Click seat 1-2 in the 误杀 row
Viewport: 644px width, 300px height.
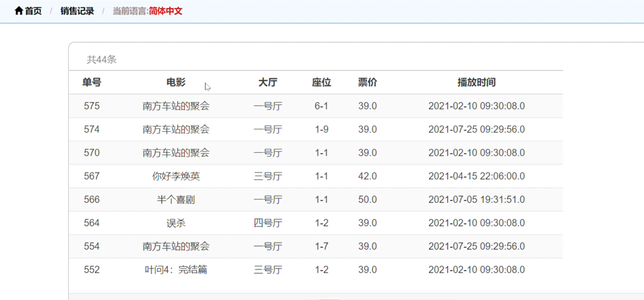click(x=321, y=223)
